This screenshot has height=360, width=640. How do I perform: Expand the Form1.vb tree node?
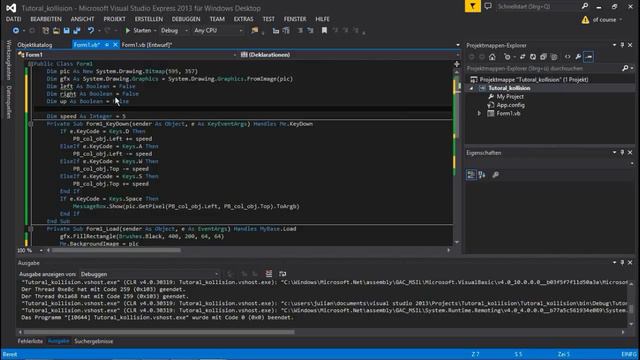[479, 113]
